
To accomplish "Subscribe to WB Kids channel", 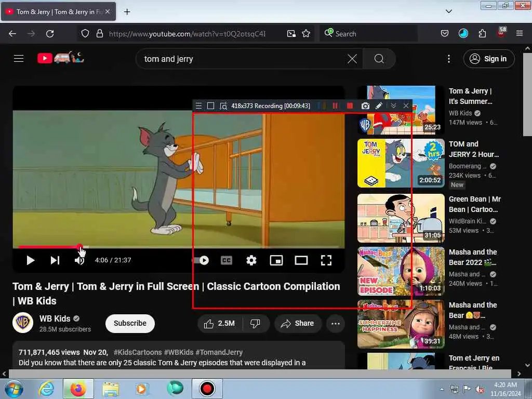I will (x=130, y=323).
